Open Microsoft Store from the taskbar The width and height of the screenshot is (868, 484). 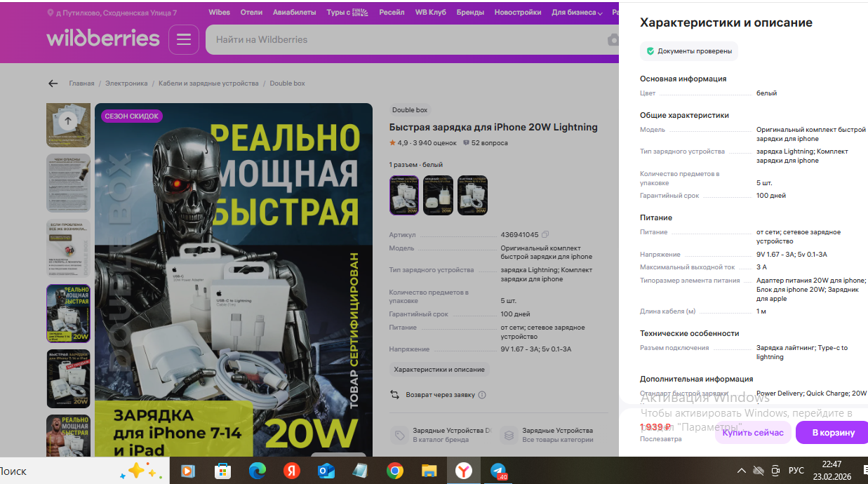[x=222, y=471]
